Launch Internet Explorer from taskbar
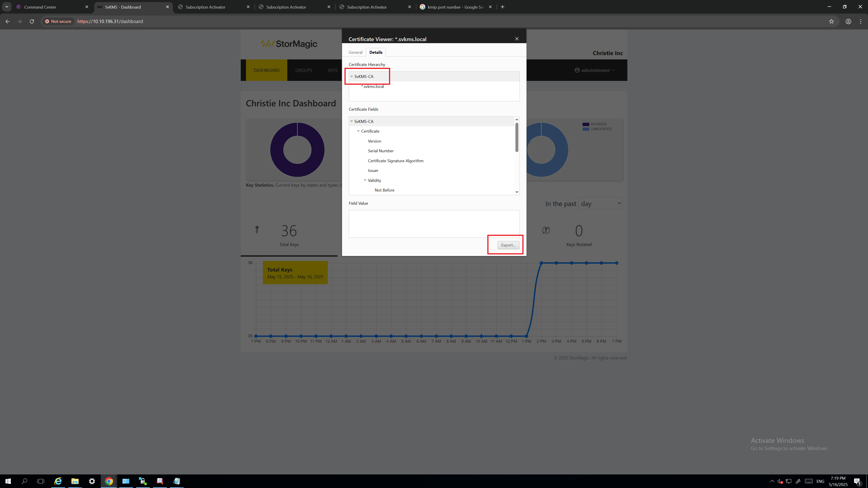Image resolution: width=868 pixels, height=488 pixels. pyautogui.click(x=58, y=481)
